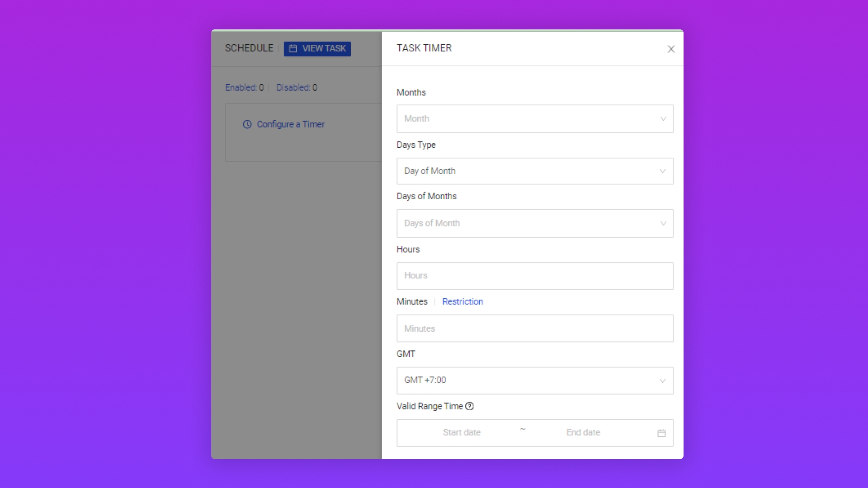Click the Minutes input field

click(x=534, y=328)
